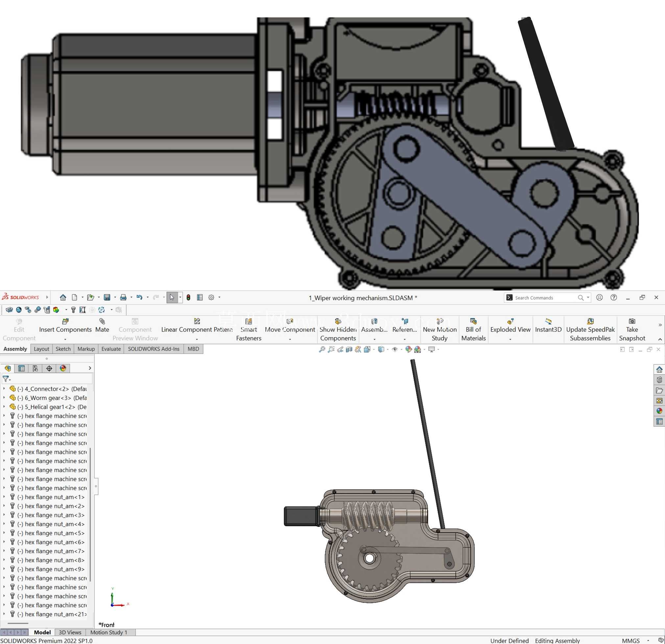This screenshot has width=665, height=644.
Task: Undo the last action
Action: coord(139,297)
